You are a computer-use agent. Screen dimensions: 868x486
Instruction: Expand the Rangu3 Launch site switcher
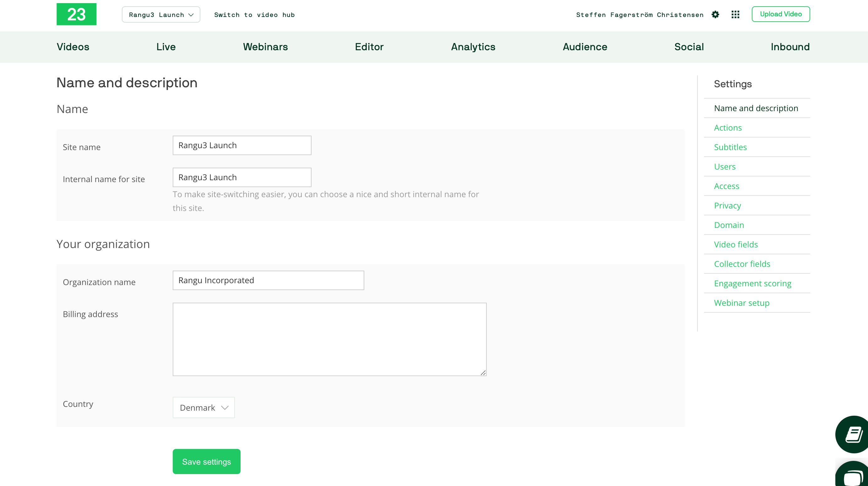click(161, 14)
